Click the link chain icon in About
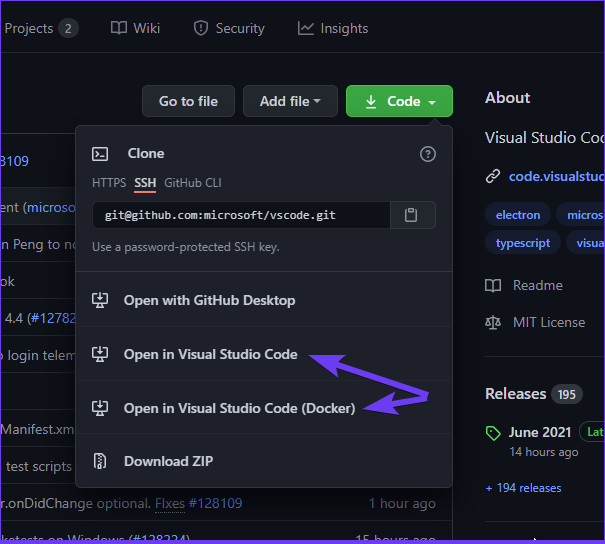 point(493,176)
